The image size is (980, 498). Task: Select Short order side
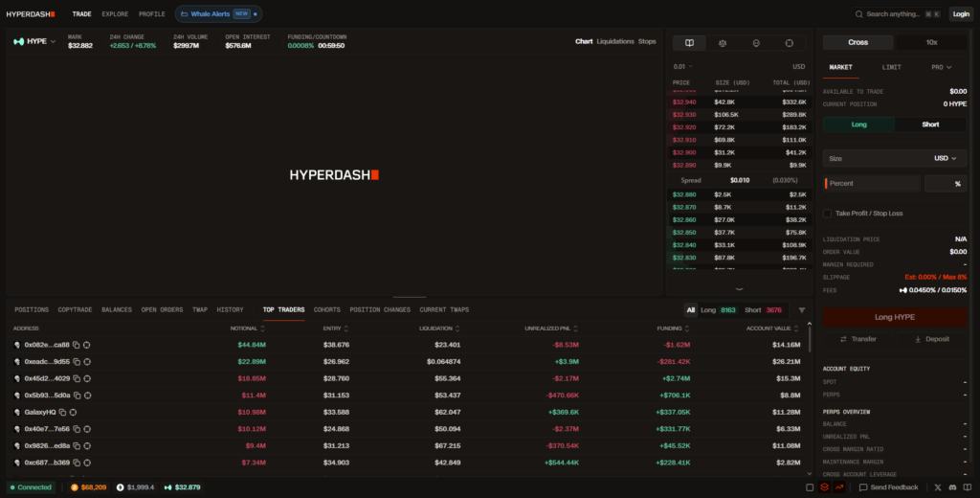930,124
